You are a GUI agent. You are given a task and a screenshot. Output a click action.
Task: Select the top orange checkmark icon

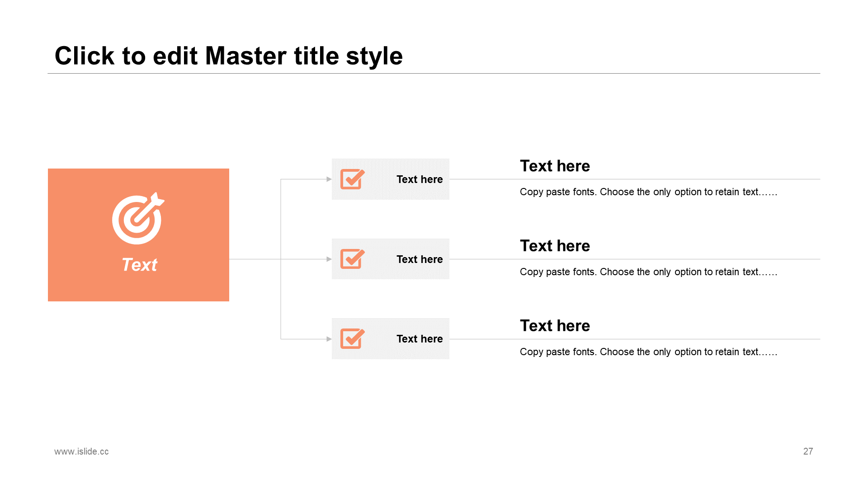[x=353, y=179]
